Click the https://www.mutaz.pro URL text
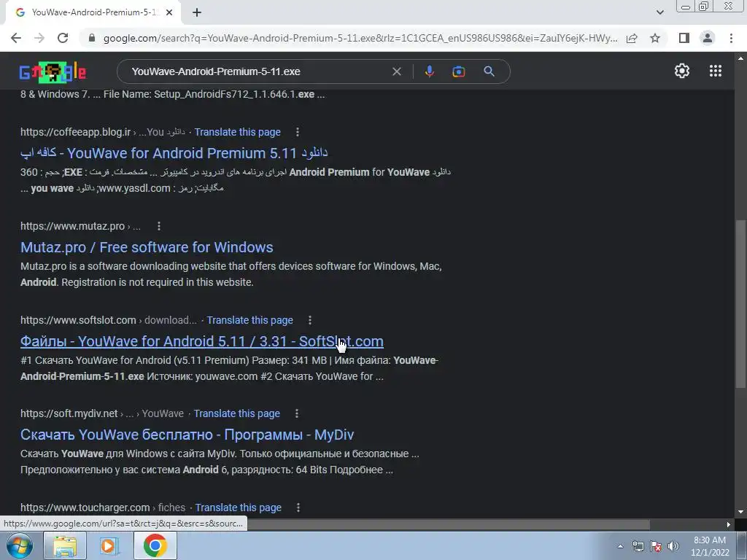The image size is (747, 560). click(72, 226)
